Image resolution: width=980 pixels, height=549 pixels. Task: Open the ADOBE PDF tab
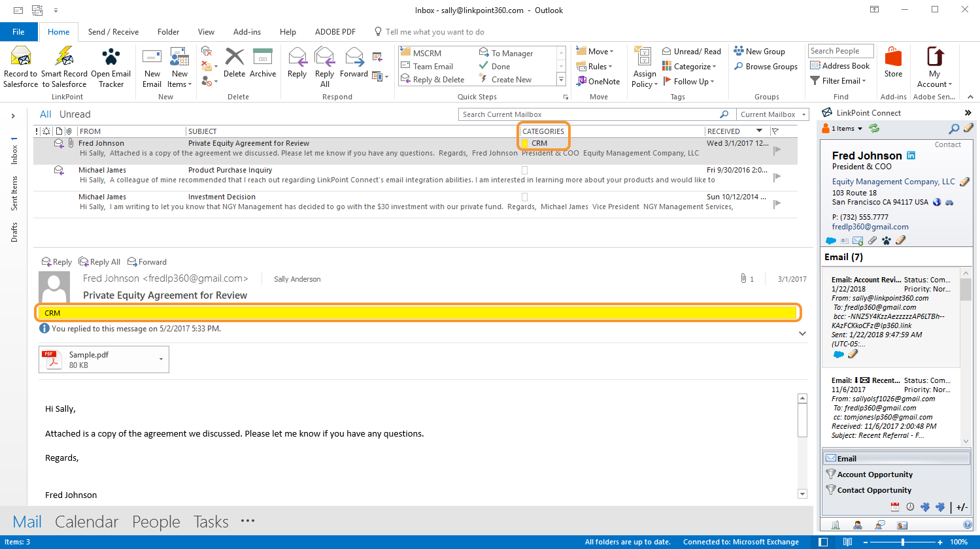click(335, 32)
